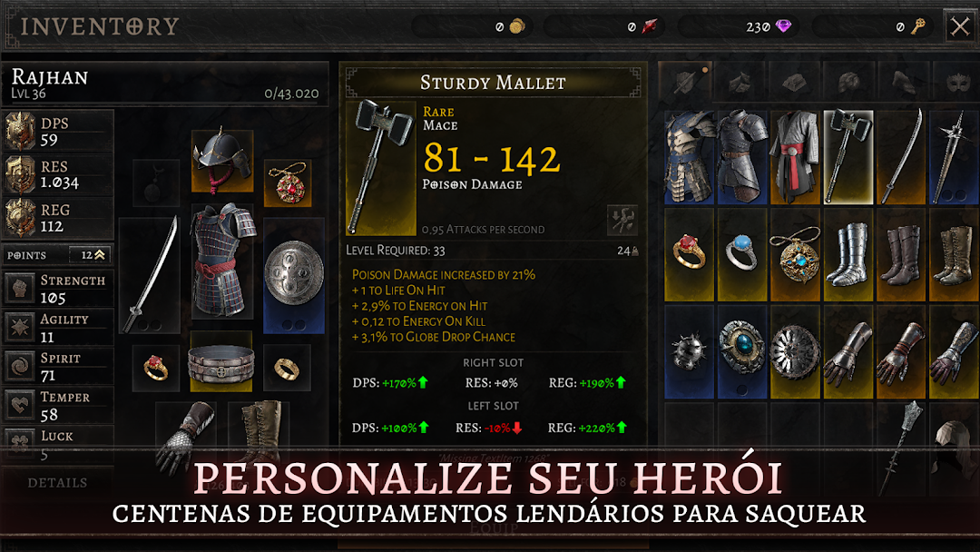Click the red ruby ring in inventory

tap(689, 254)
